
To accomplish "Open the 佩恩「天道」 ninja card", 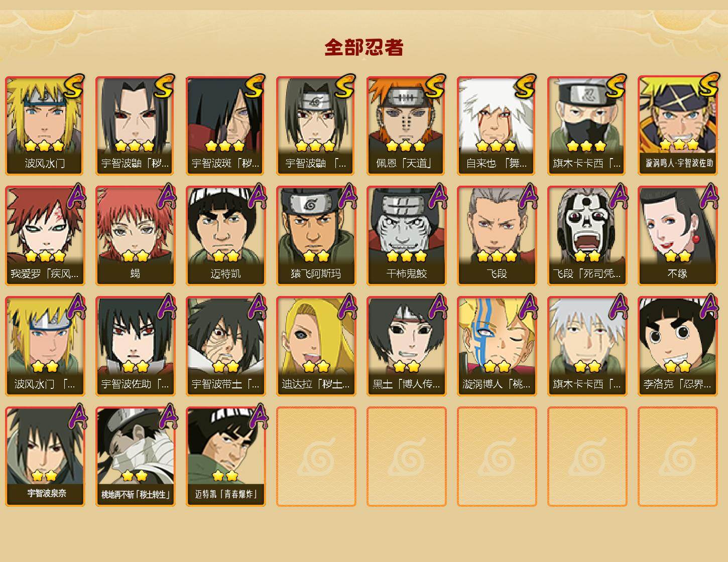I will tap(407, 125).
